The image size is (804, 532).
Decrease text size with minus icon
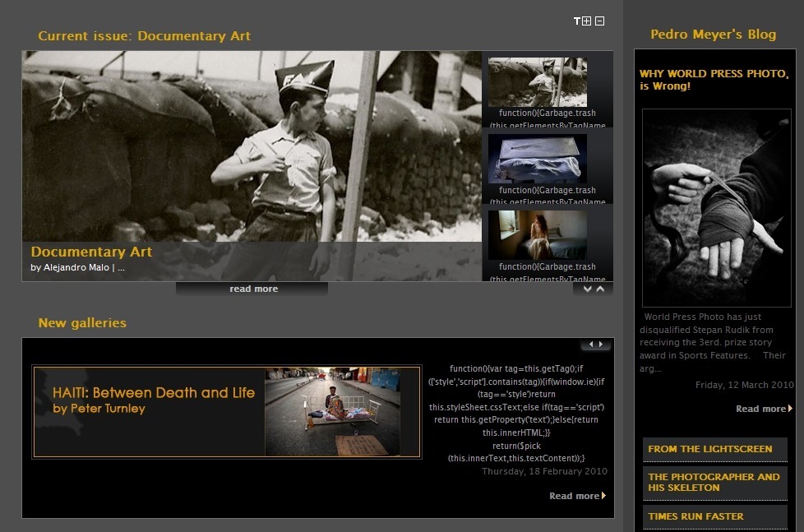[x=599, y=21]
